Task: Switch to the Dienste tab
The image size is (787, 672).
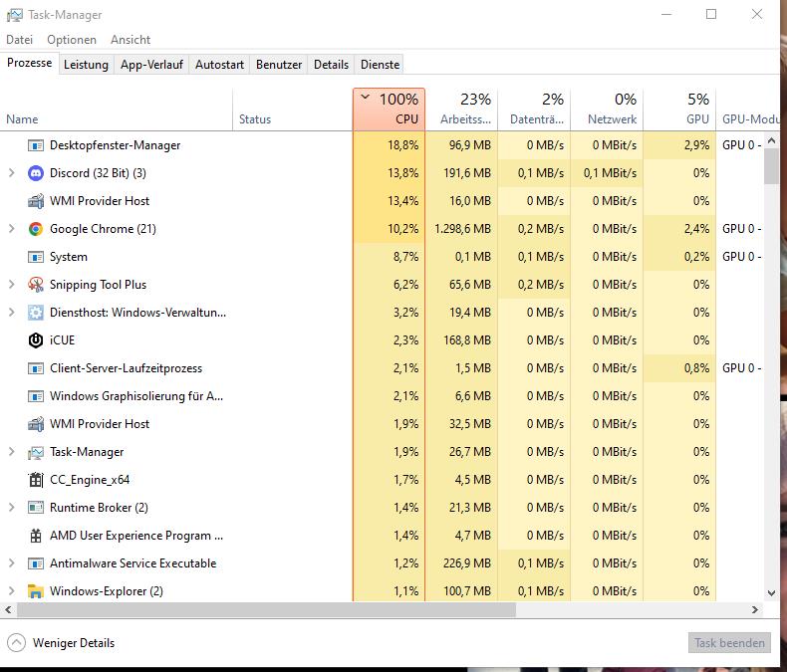Action: click(380, 65)
